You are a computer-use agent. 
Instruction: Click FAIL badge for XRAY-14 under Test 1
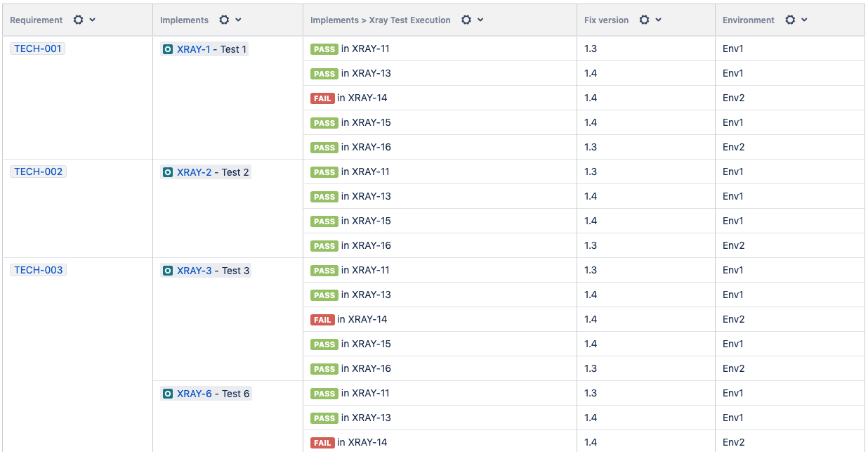(322, 98)
